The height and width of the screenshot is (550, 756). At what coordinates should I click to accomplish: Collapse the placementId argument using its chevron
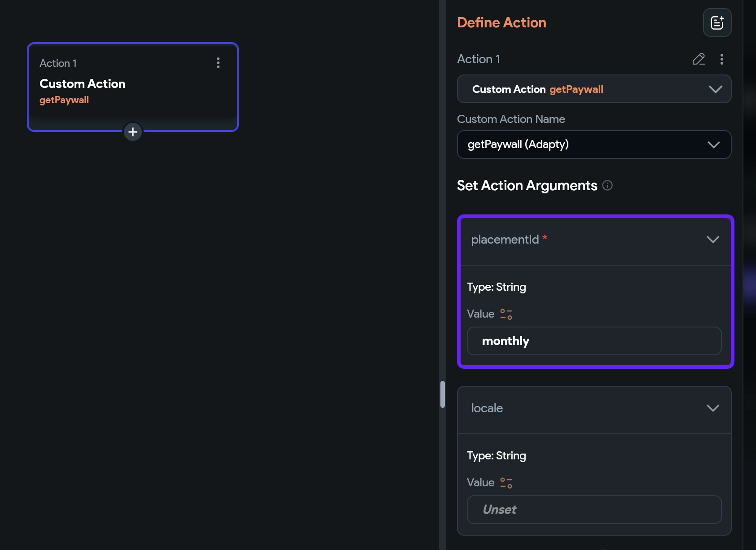[713, 240]
